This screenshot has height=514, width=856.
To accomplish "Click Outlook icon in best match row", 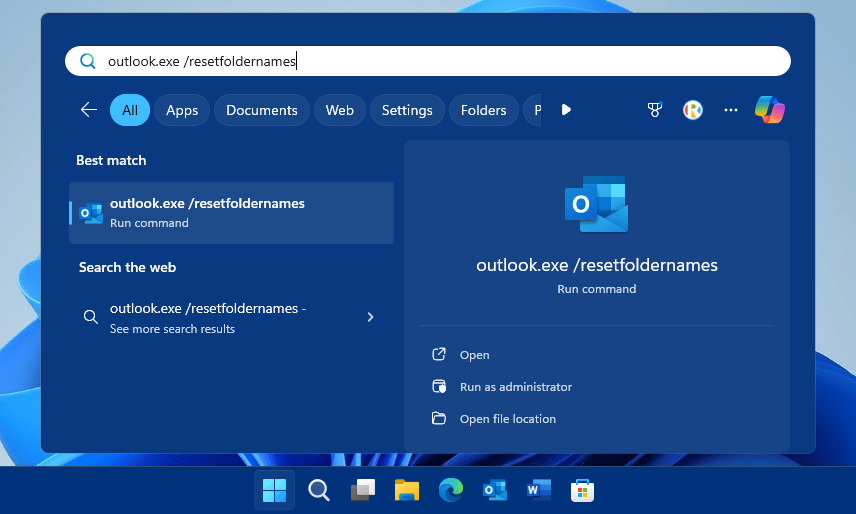I will (x=91, y=213).
